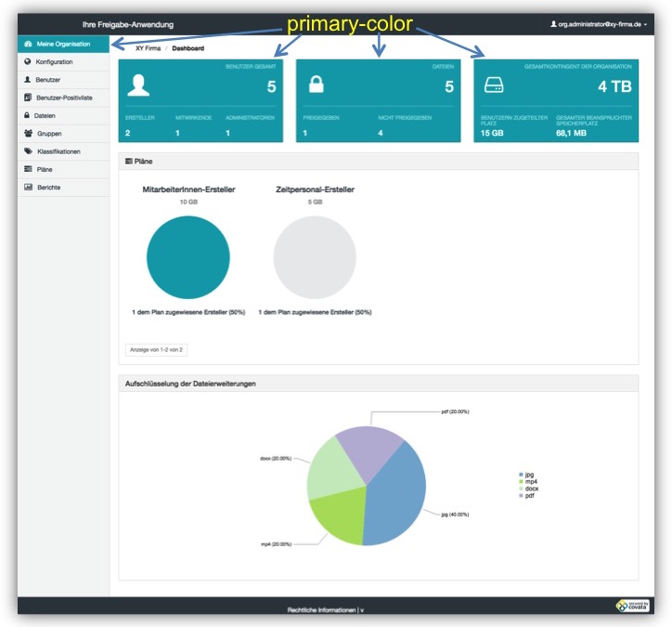Click the Zeitpersonal-Ersteller plan title

pyautogui.click(x=315, y=189)
